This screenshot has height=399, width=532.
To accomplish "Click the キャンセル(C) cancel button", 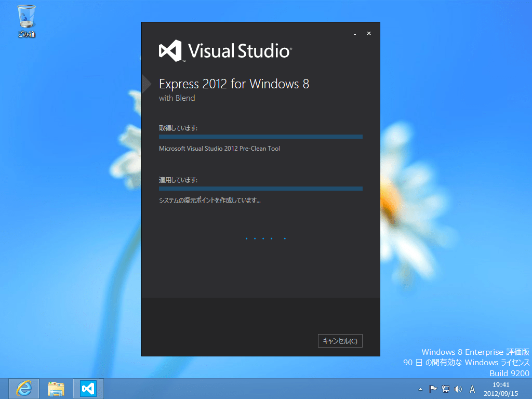I will pos(340,341).
